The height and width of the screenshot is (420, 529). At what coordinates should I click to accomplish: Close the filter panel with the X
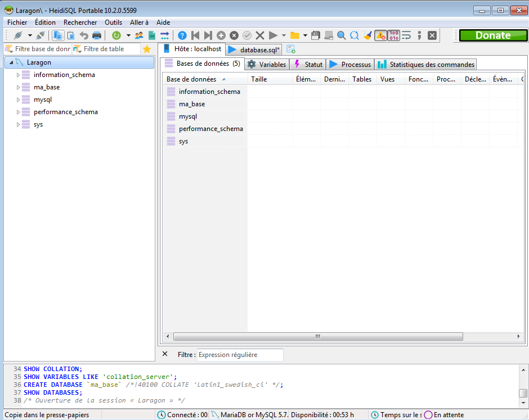click(x=165, y=354)
